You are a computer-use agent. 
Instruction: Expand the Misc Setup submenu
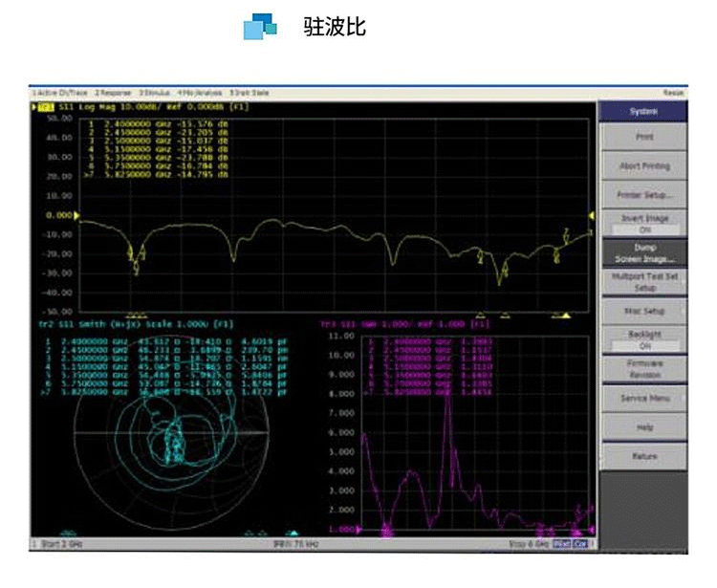(643, 311)
